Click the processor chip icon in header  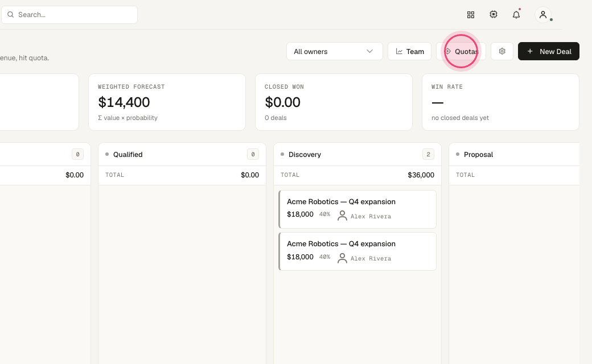tap(494, 14)
